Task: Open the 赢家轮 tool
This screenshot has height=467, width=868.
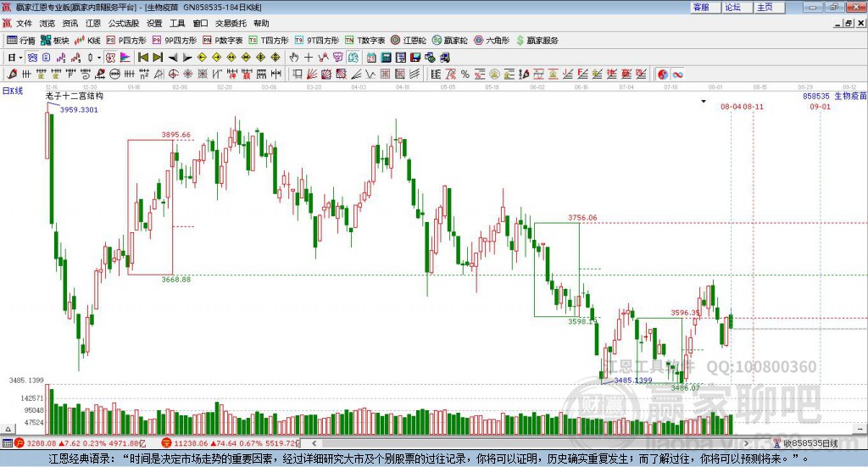Action: (449, 41)
